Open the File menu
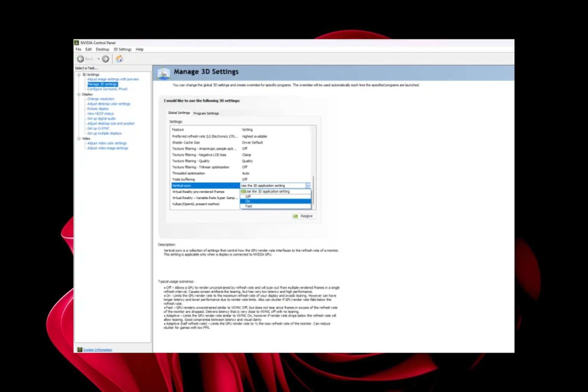The width and height of the screenshot is (588, 392). pyautogui.click(x=78, y=49)
